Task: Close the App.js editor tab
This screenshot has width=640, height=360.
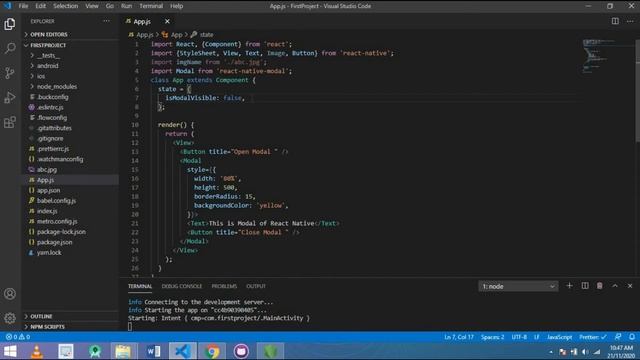Action: point(167,21)
